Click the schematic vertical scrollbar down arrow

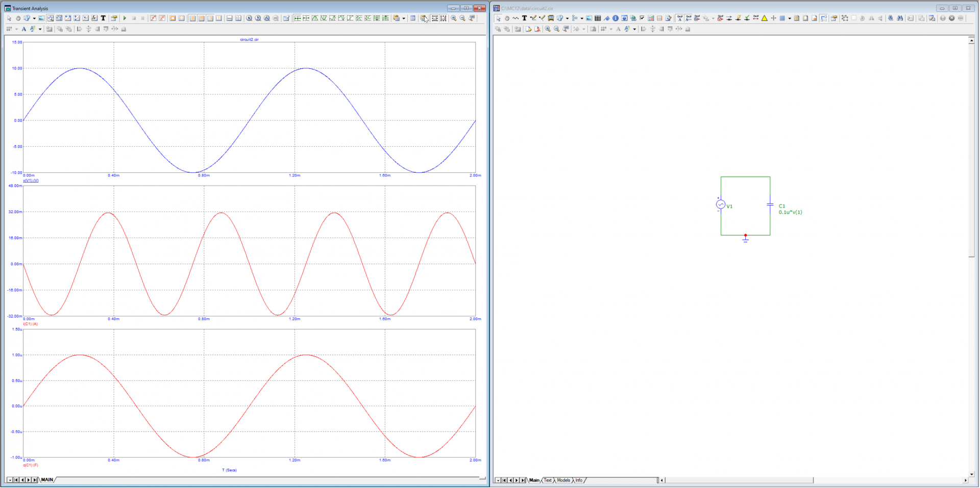tap(971, 474)
